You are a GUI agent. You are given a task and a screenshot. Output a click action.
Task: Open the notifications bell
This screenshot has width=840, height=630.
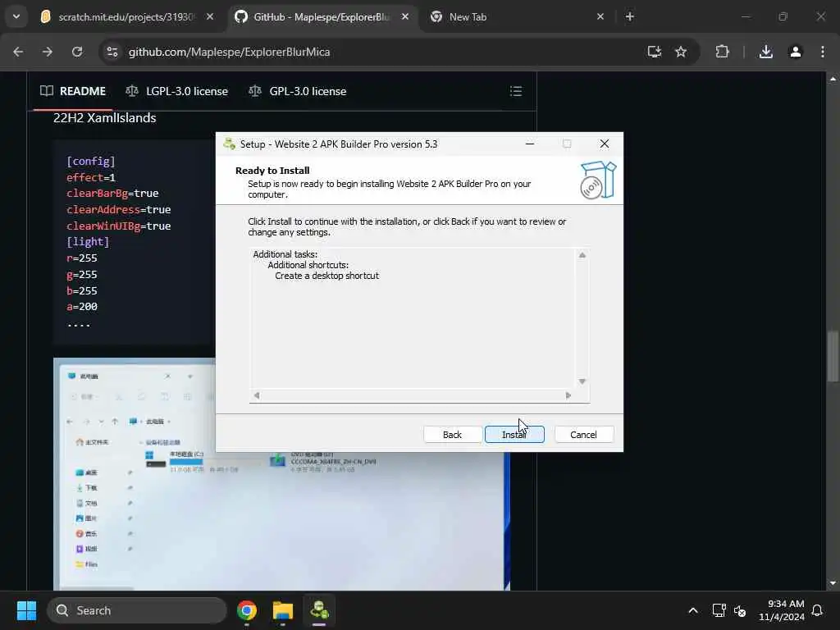(x=818, y=610)
